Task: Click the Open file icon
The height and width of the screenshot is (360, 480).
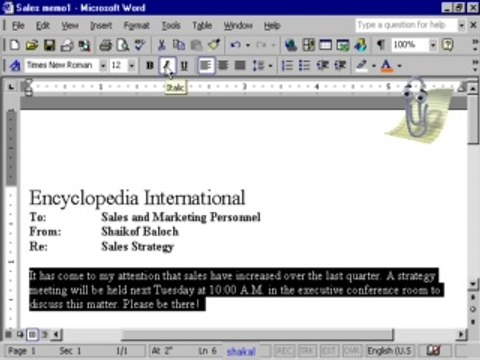Action: pos(32,45)
